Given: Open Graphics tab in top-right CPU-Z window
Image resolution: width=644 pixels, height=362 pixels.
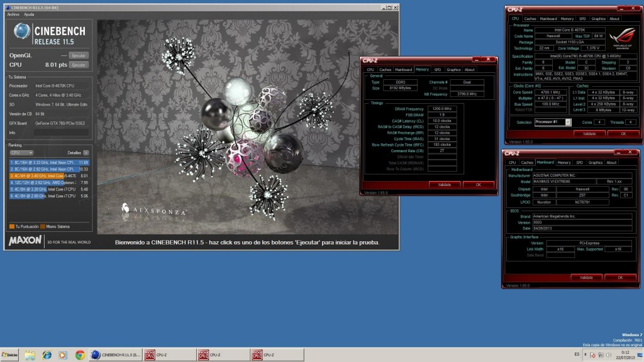Looking at the screenshot, I should [599, 19].
